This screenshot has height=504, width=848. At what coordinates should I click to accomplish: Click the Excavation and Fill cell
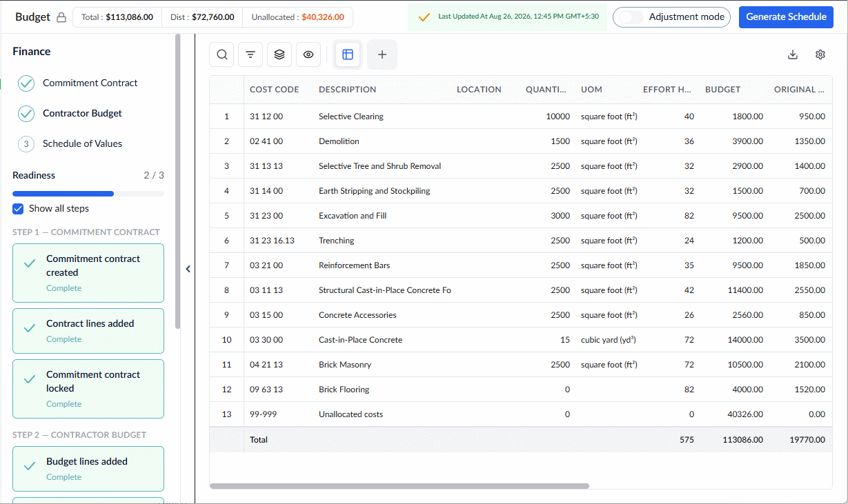coord(353,216)
